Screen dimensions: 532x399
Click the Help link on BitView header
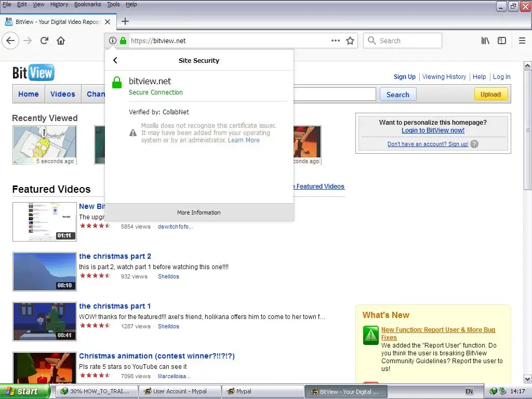tap(480, 77)
